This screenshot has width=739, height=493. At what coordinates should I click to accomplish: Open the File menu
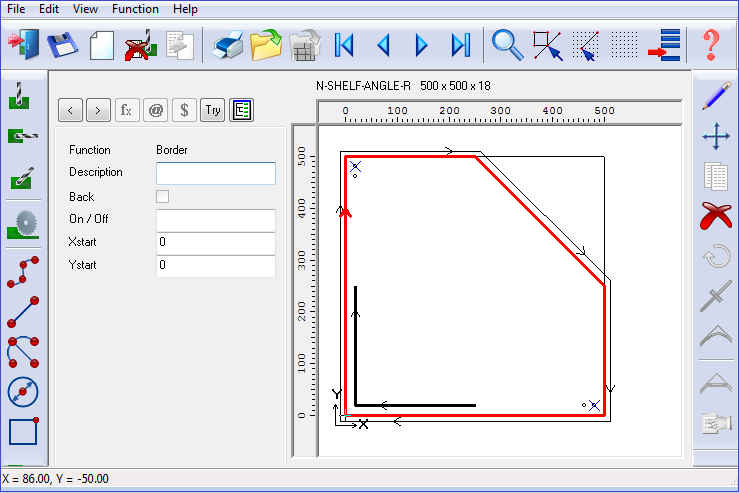click(16, 9)
